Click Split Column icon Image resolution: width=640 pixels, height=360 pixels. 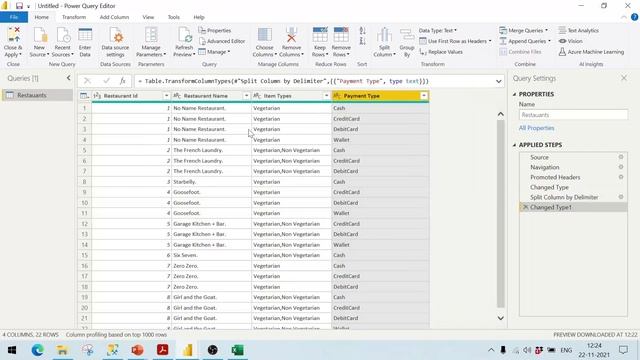[x=384, y=35]
